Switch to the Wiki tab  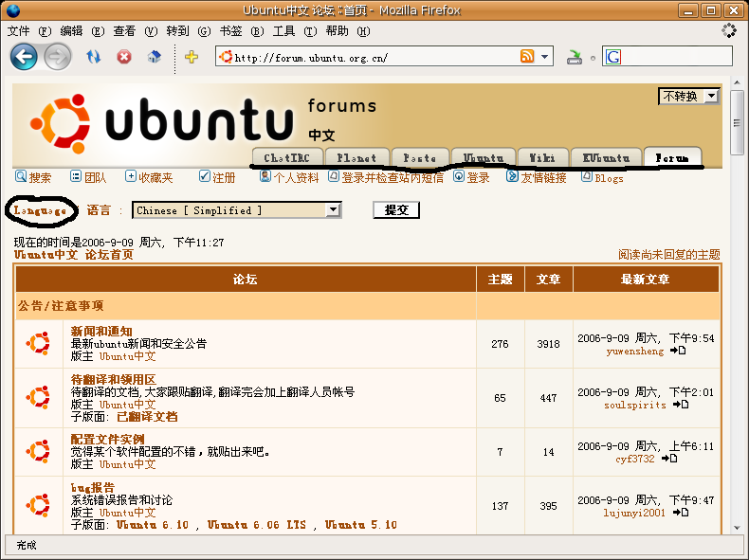[x=542, y=157]
